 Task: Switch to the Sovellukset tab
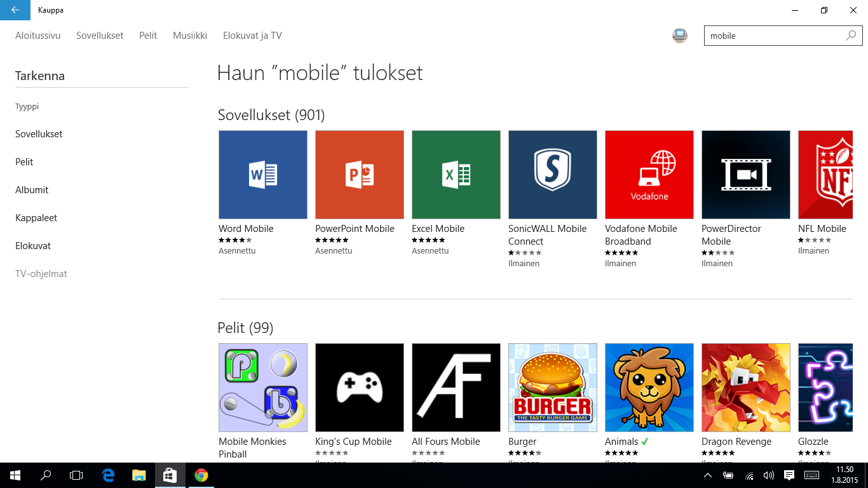(100, 36)
